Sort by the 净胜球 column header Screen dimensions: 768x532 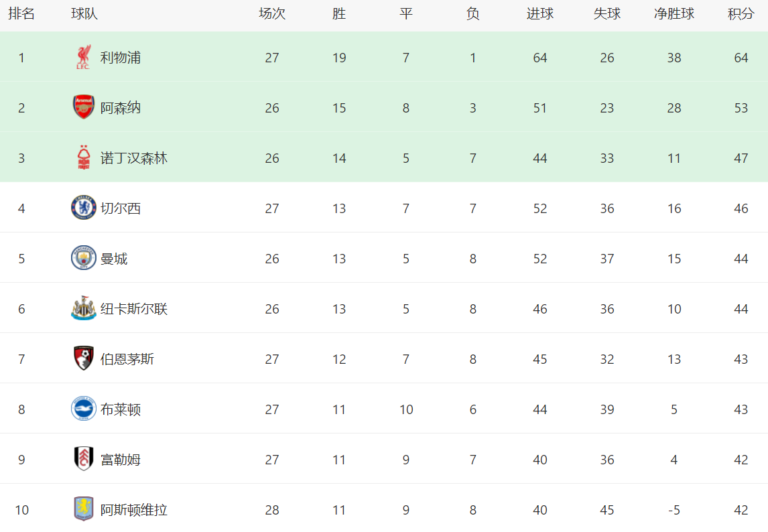[674, 13]
